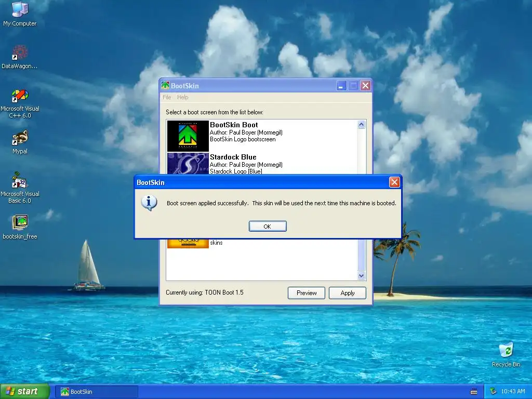Image resolution: width=532 pixels, height=399 pixels.
Task: Open Microsoft Visual C++ 6.0 shortcut
Action: pos(20,103)
